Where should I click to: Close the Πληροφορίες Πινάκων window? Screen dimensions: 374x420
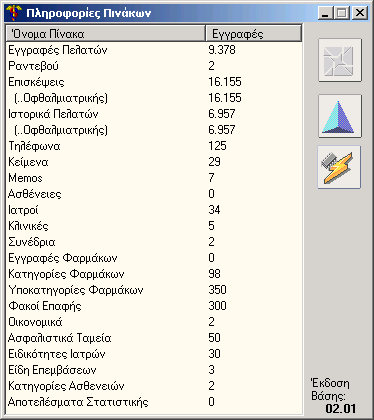[360, 13]
